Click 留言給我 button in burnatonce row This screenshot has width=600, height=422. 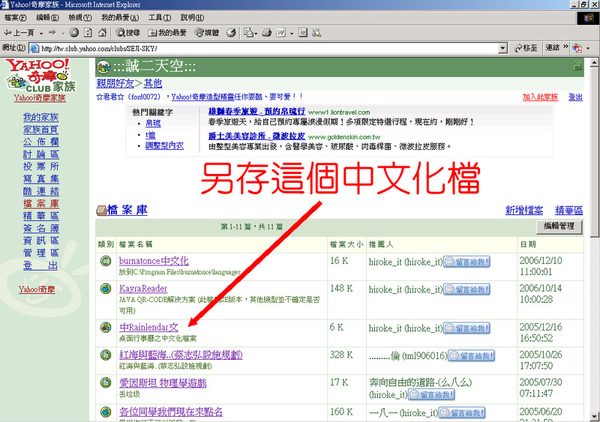click(x=466, y=262)
